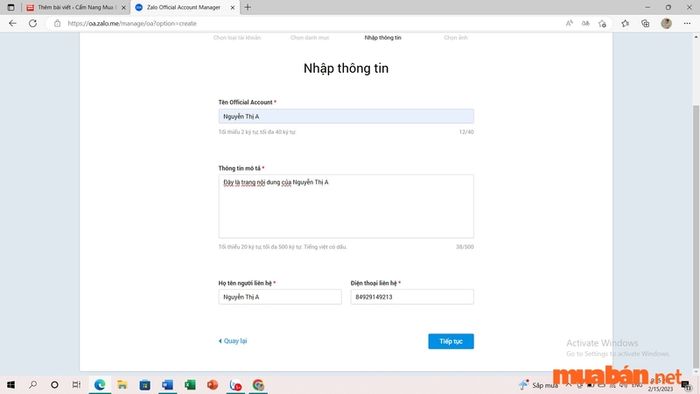The width and height of the screenshot is (700, 394).
Task: Click the address bar URL
Action: click(x=132, y=23)
